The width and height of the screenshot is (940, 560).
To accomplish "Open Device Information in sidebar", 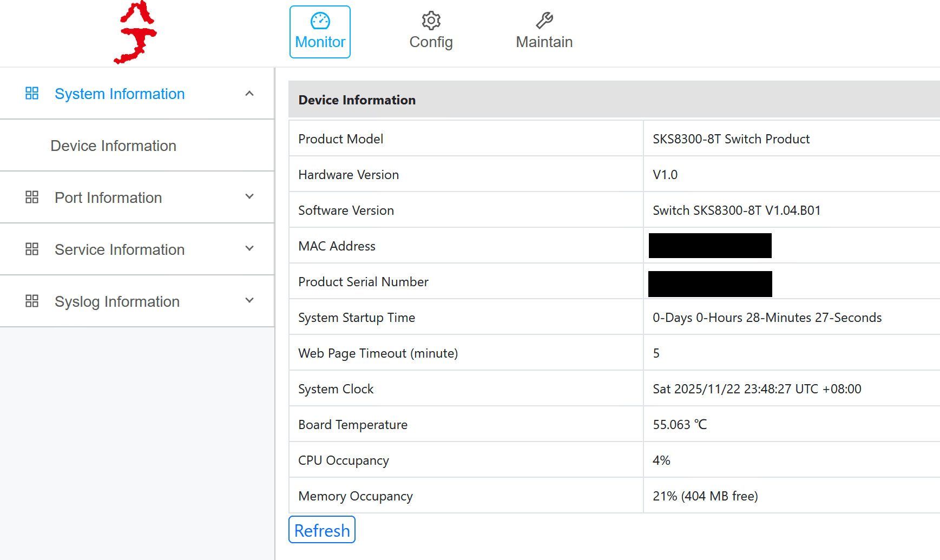I will pos(113,146).
